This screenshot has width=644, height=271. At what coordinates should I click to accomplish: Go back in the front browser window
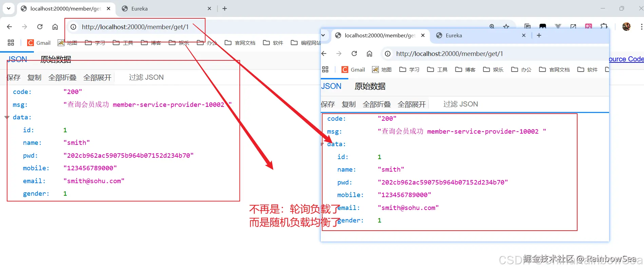click(324, 54)
